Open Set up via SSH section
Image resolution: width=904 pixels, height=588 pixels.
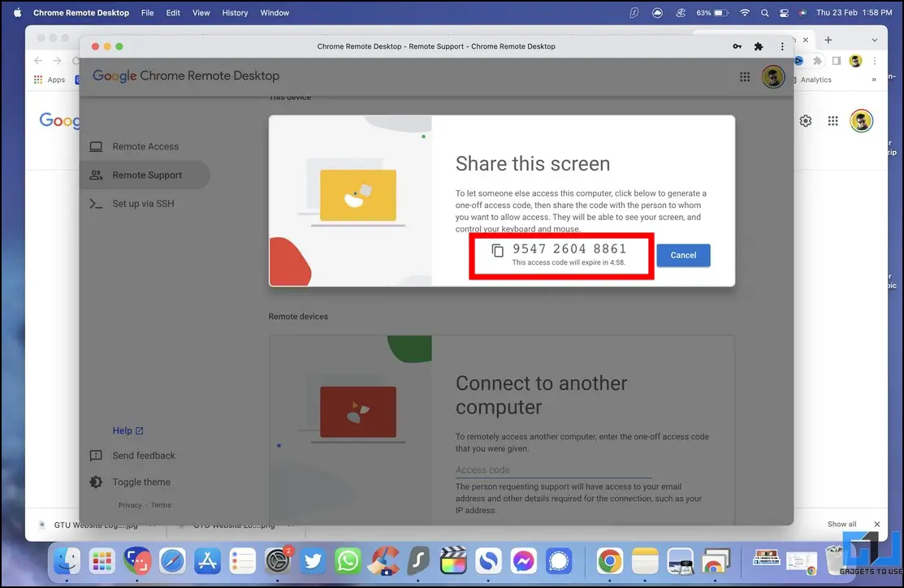[143, 204]
